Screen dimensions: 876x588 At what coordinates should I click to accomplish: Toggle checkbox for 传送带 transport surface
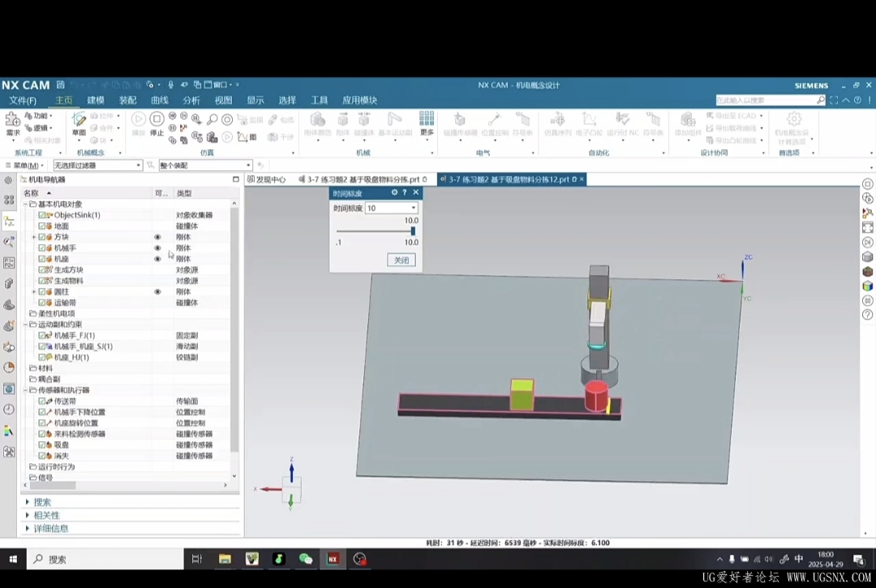coord(42,401)
